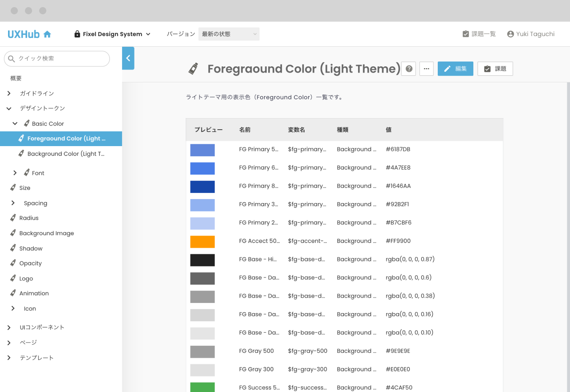The width and height of the screenshot is (570, 392).
Task: Click the paint tube icon beside Logo
Action: point(13,278)
